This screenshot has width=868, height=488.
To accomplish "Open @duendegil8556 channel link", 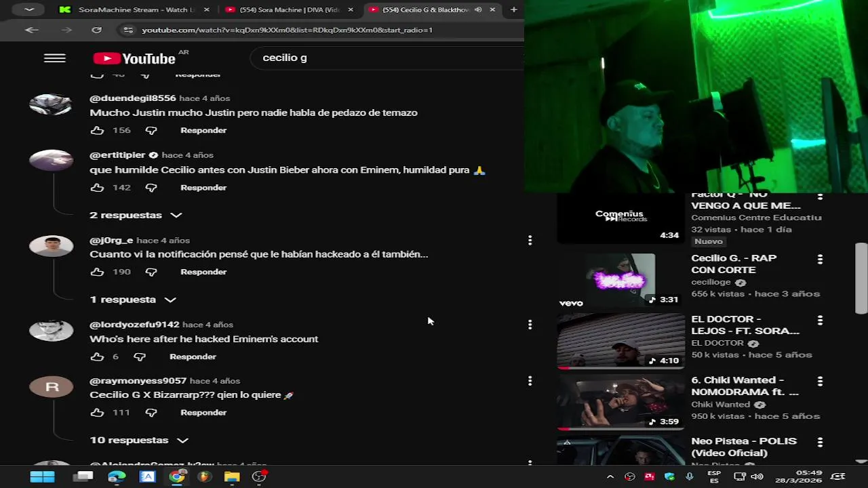I will pyautogui.click(x=133, y=98).
